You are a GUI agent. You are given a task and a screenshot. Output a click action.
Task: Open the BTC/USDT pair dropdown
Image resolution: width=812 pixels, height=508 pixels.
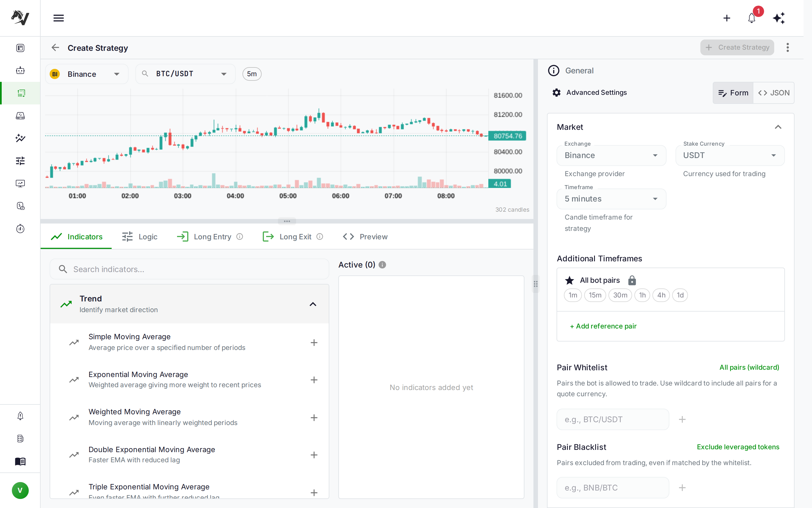point(186,74)
